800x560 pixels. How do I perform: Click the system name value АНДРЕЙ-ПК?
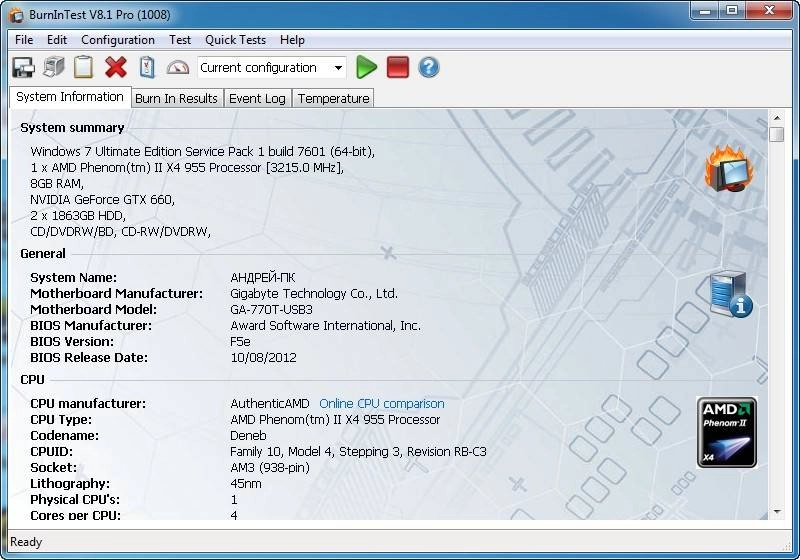click(263, 277)
